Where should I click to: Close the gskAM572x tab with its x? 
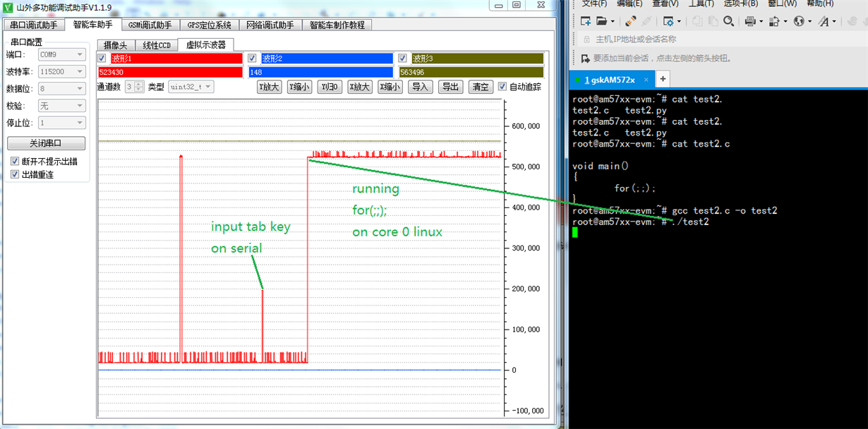click(647, 80)
